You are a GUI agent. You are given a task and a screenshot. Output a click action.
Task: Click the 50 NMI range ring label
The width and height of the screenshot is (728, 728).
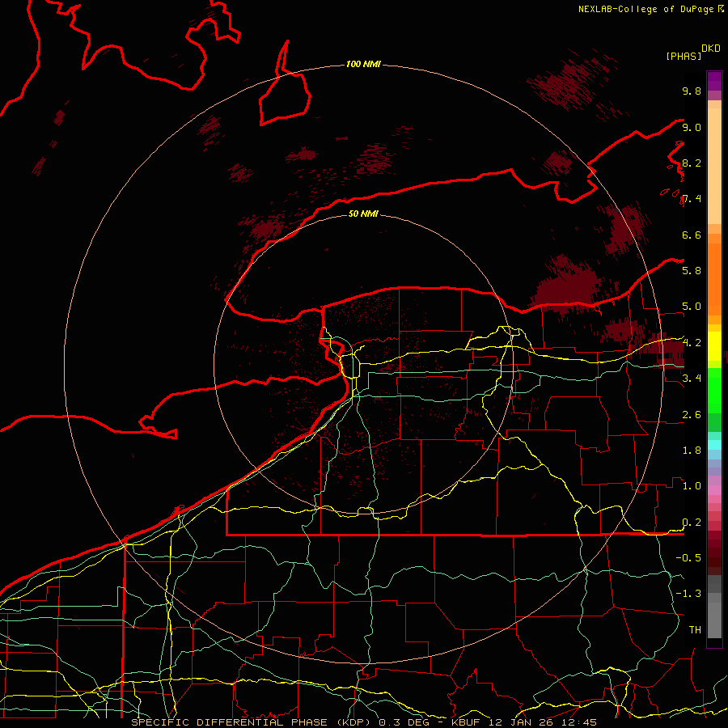pyautogui.click(x=363, y=214)
